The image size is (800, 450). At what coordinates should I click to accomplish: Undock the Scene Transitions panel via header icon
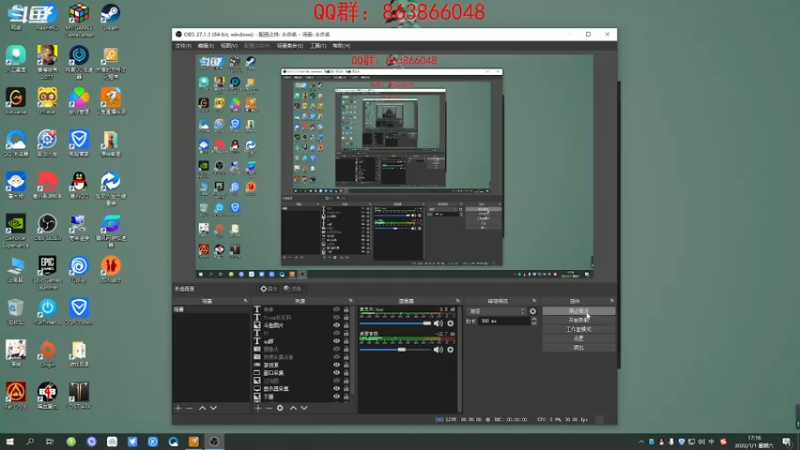point(534,301)
